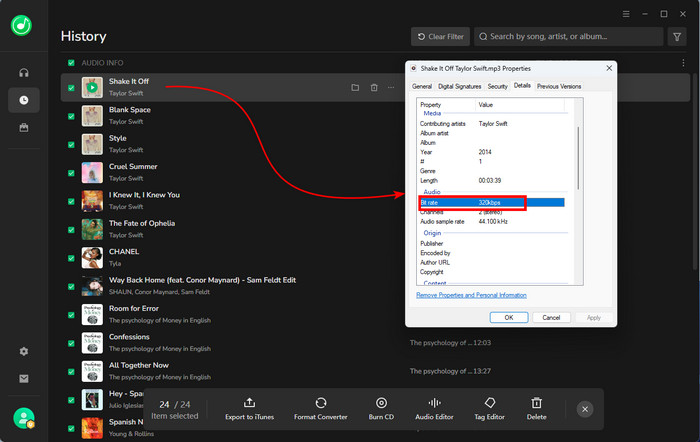The image size is (700, 442).
Task: Select the CHANEL album thumbnail
Action: point(92,258)
